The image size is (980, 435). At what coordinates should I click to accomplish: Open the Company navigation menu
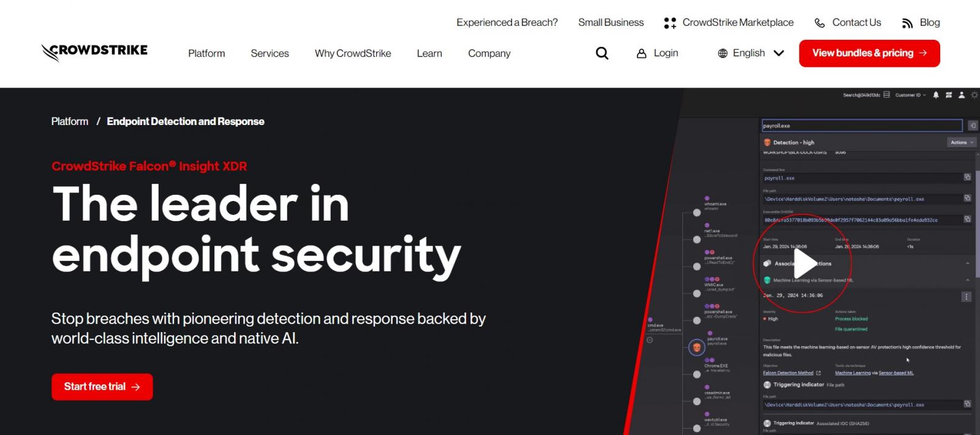click(x=489, y=53)
